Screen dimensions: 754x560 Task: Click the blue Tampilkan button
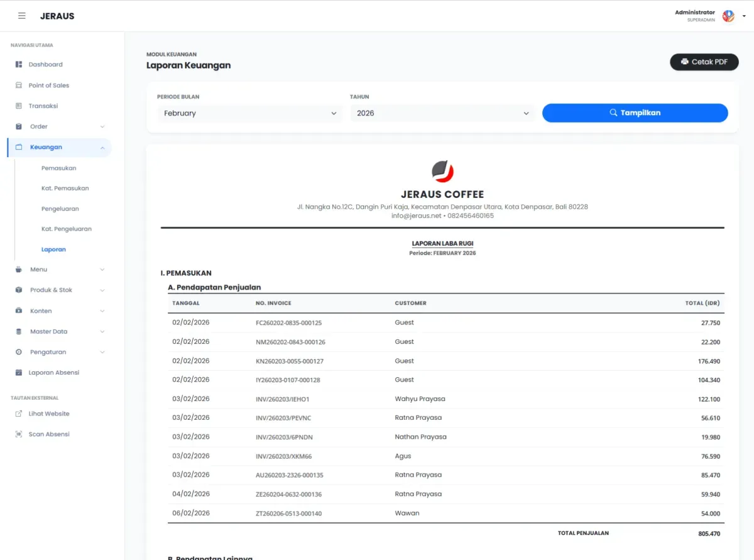click(x=635, y=113)
